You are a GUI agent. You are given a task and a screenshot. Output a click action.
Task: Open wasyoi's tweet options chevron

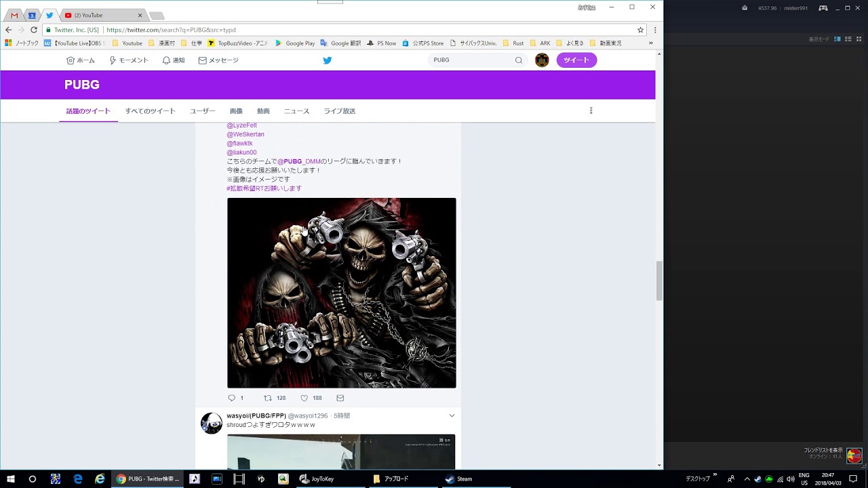(452, 415)
